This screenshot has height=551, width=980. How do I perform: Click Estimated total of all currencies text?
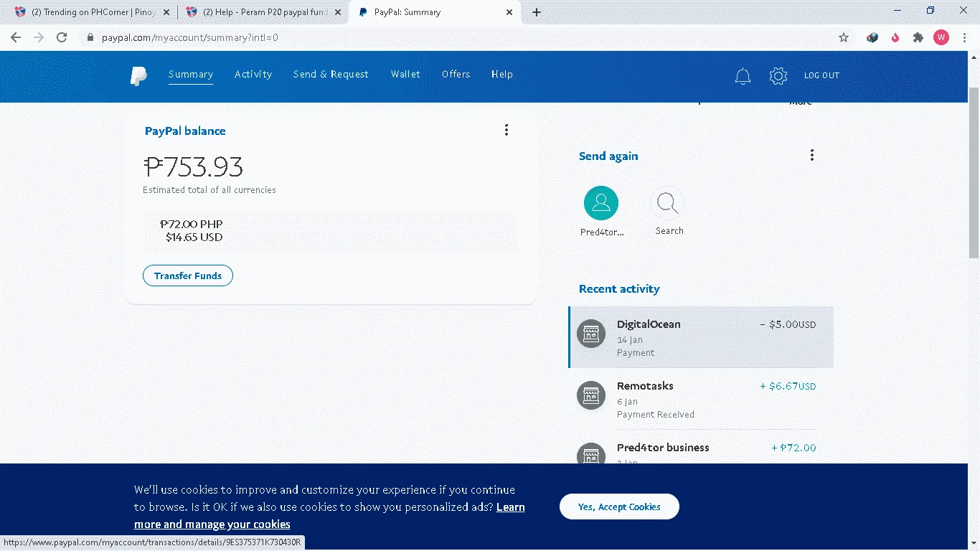[209, 190]
